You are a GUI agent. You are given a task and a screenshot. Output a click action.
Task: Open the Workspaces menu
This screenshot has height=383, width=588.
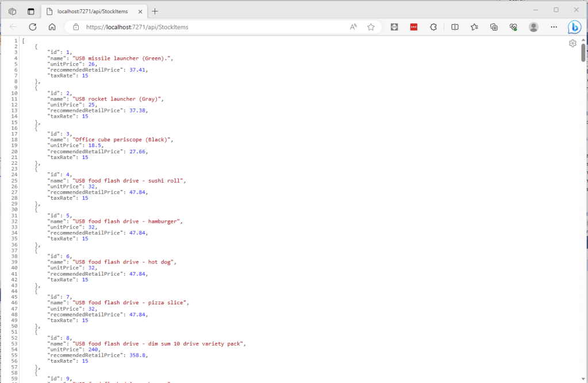point(12,11)
